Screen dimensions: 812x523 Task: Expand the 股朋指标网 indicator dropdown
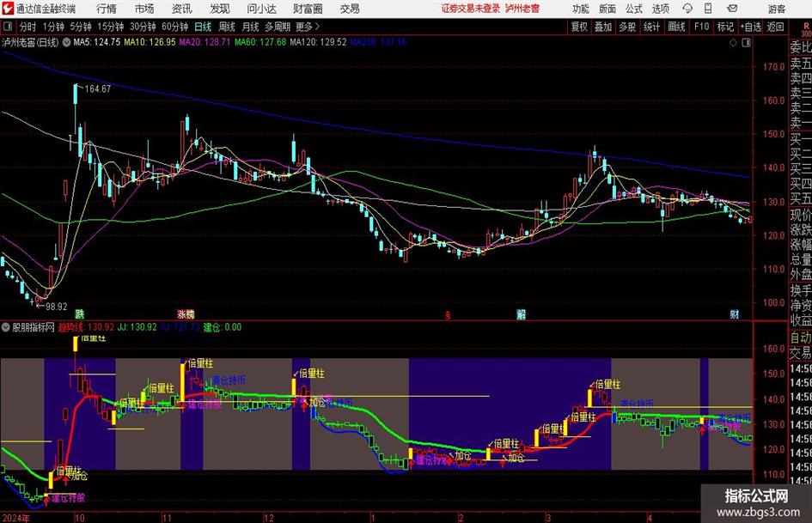[x=6, y=327]
